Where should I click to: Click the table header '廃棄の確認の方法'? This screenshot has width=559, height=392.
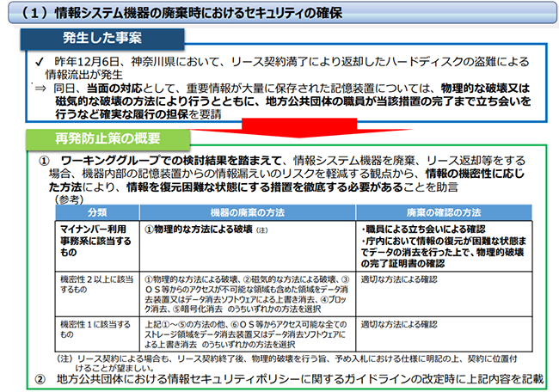tap(444, 212)
